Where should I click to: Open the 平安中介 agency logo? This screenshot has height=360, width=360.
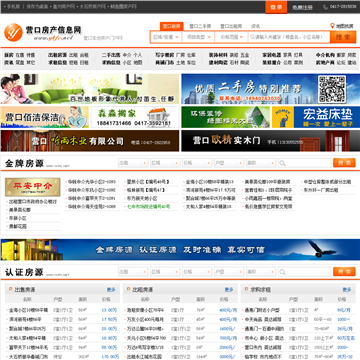click(32, 187)
